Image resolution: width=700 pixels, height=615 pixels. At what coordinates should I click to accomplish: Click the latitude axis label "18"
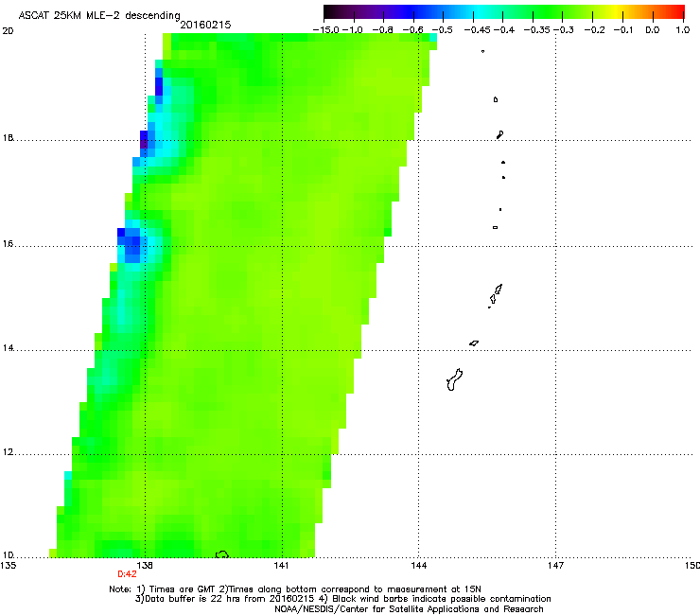(x=8, y=138)
